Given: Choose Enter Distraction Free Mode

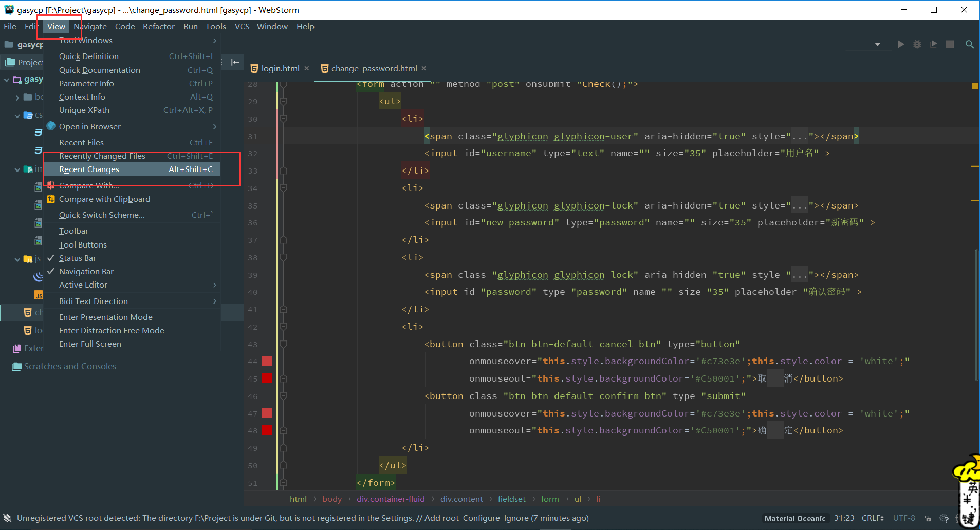Looking at the screenshot, I should coord(133,330).
